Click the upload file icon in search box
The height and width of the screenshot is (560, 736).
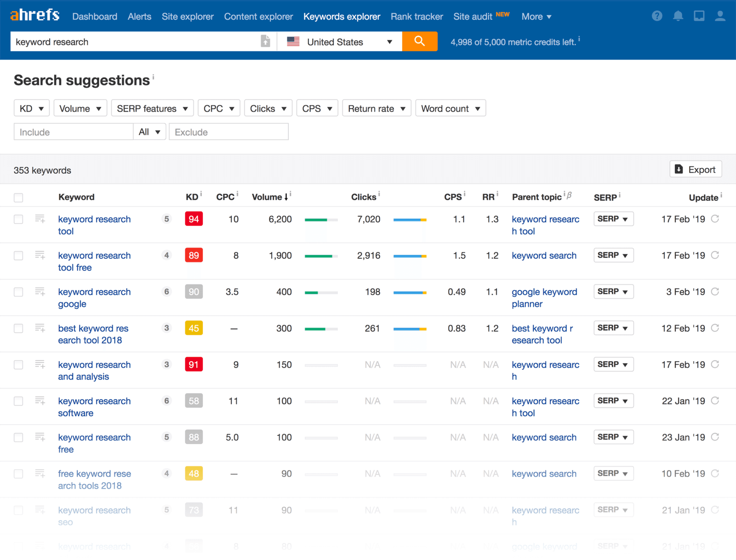coord(265,41)
